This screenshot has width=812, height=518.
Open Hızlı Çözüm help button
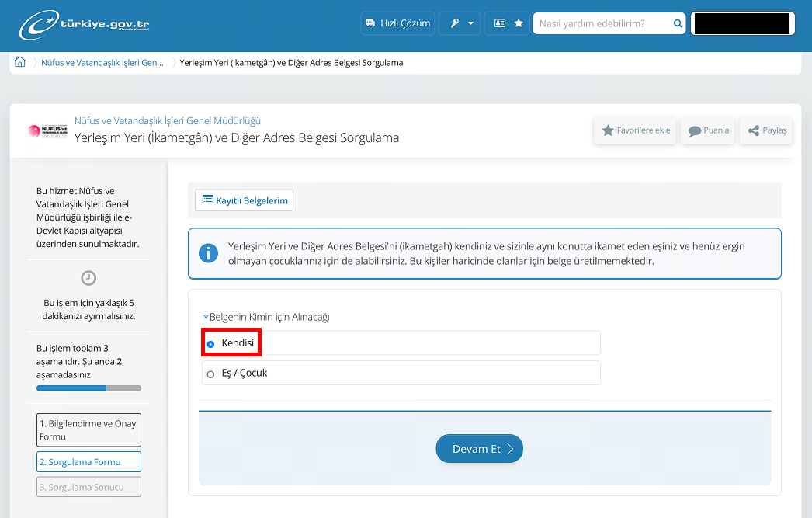[397, 23]
